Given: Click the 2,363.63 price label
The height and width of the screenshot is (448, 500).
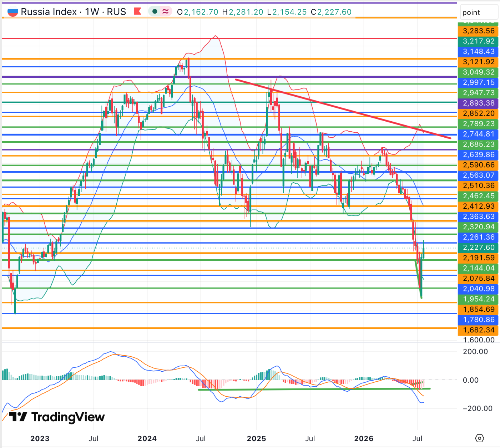Looking at the screenshot, I should (478, 217).
